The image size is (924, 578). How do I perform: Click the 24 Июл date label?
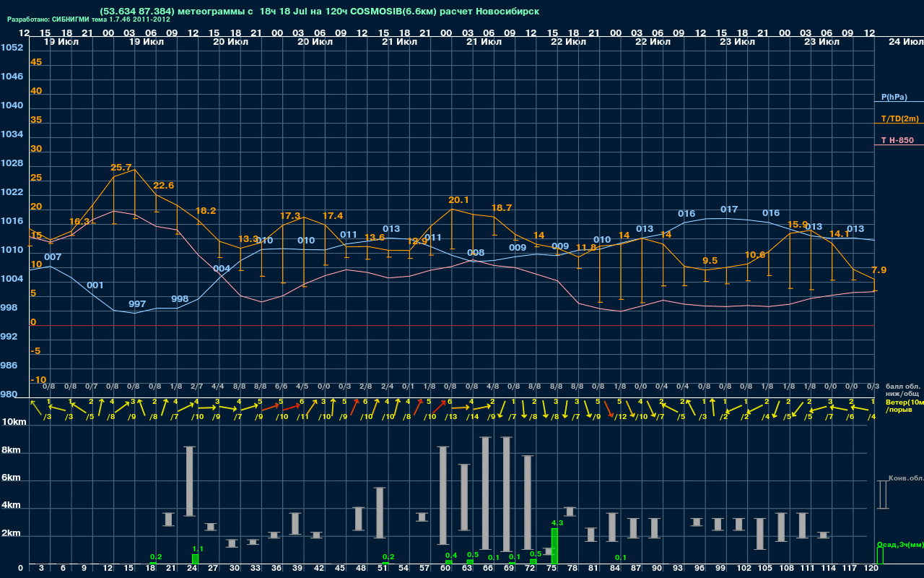[x=905, y=42]
